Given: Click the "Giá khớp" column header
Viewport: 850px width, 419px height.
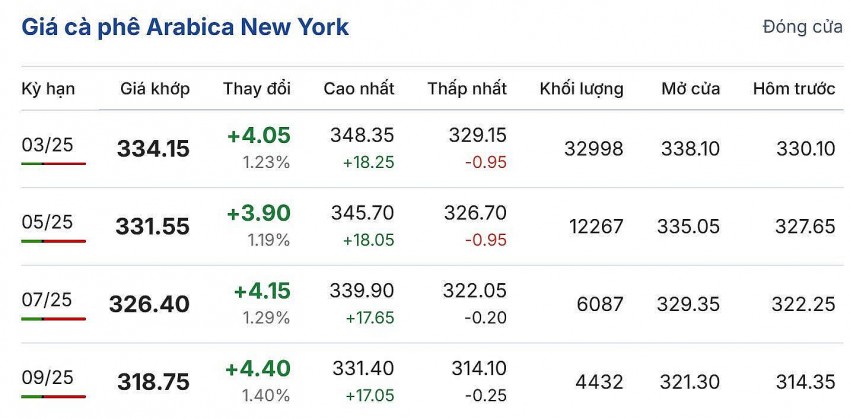Looking at the screenshot, I should pos(155,89).
